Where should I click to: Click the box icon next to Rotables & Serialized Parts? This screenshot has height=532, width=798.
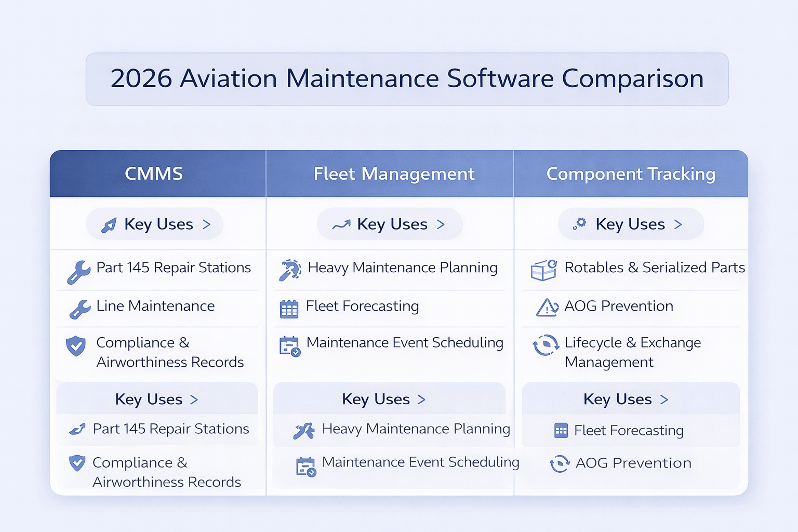click(x=544, y=270)
